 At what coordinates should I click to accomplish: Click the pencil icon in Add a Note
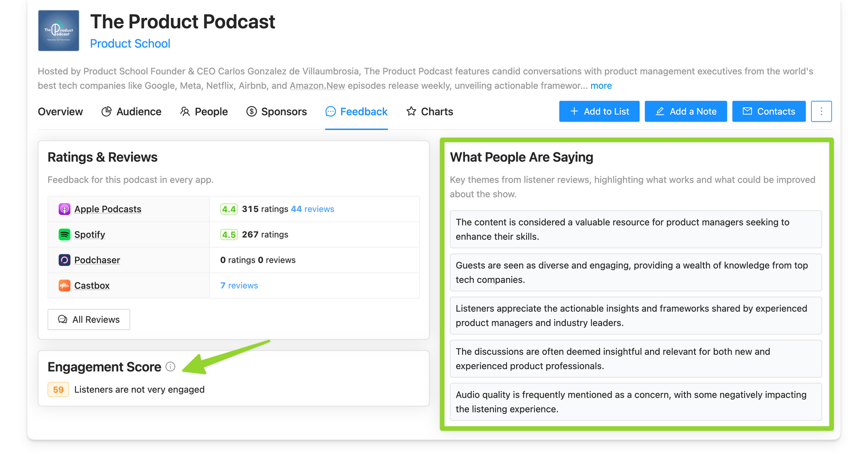coord(660,111)
